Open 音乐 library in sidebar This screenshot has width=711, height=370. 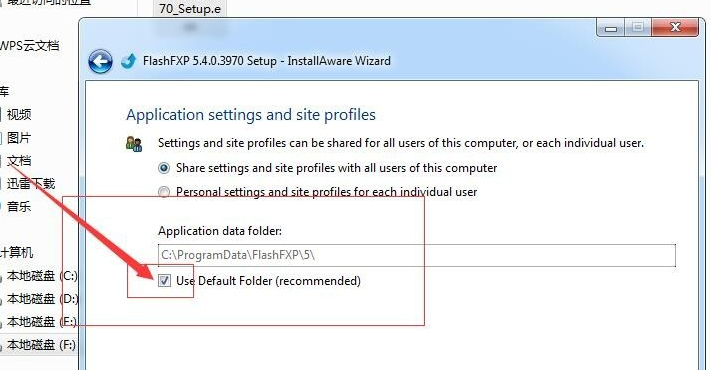pos(19,207)
